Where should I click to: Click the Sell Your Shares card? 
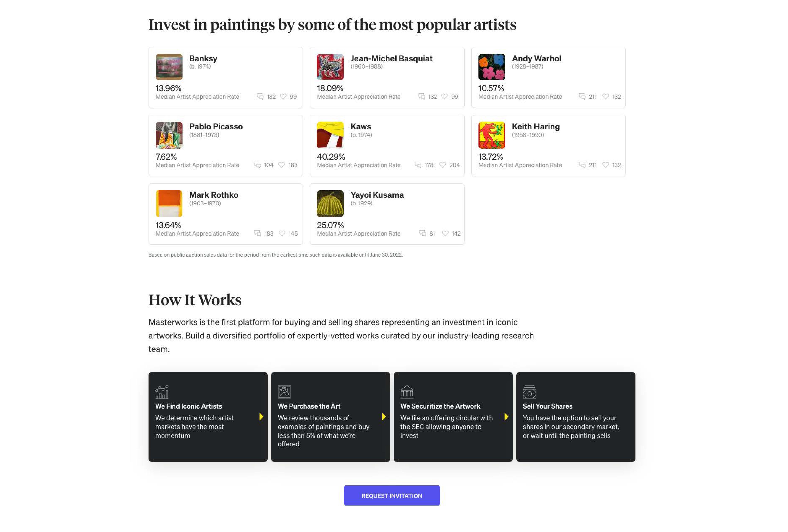point(575,417)
